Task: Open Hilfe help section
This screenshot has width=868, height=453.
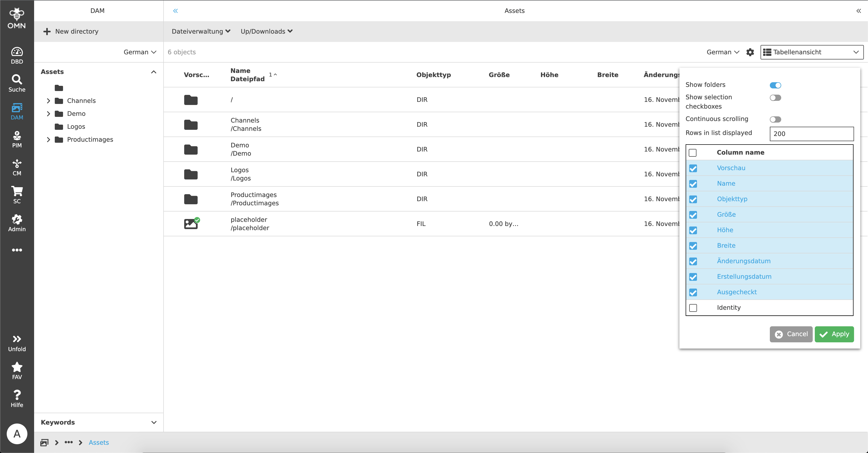Action: (17, 398)
